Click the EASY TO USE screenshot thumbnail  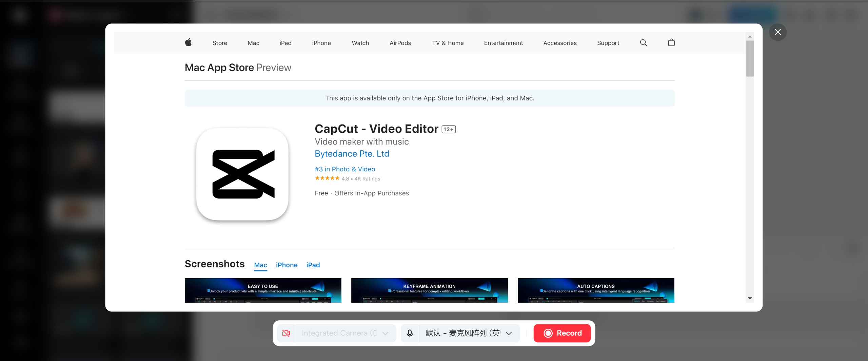coord(263,292)
